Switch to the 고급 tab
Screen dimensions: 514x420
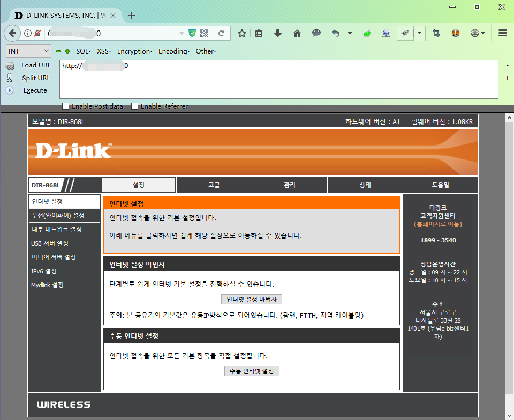(x=214, y=185)
